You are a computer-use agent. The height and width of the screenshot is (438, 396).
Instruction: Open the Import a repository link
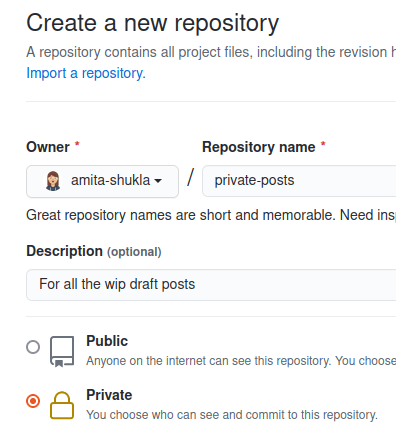point(86,73)
